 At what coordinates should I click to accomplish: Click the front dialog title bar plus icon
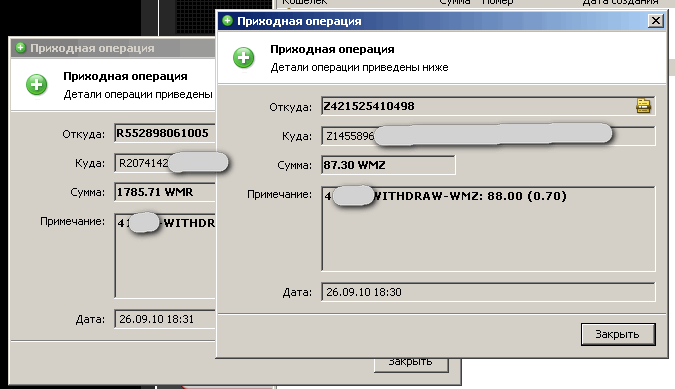click(227, 20)
